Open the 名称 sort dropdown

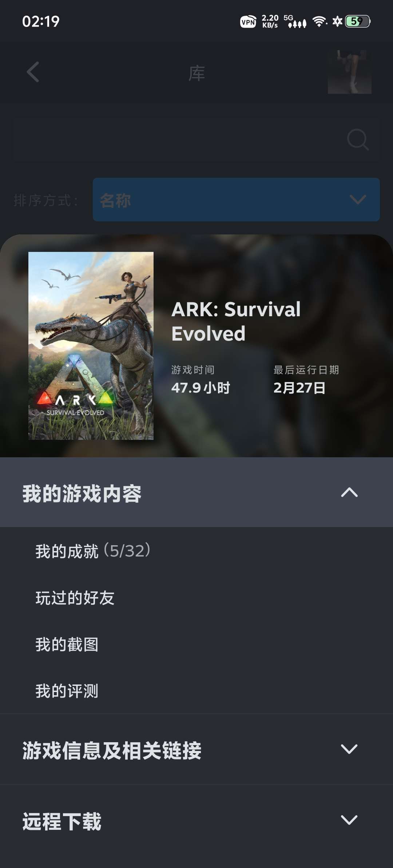click(x=236, y=200)
